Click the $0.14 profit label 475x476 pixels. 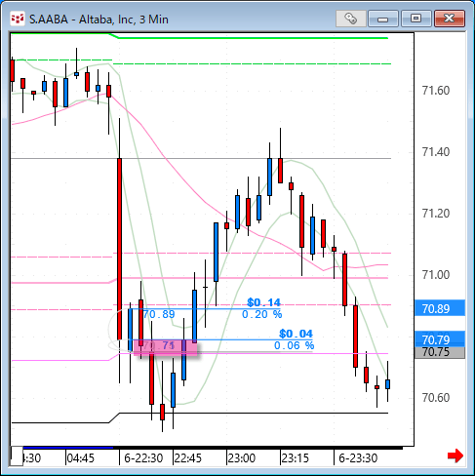263,302
